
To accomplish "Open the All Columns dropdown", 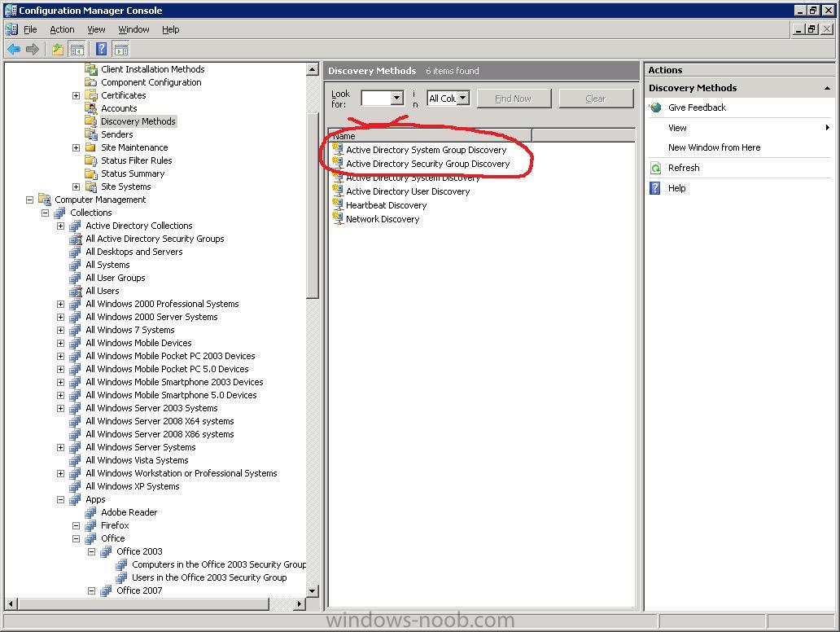I will [463, 98].
